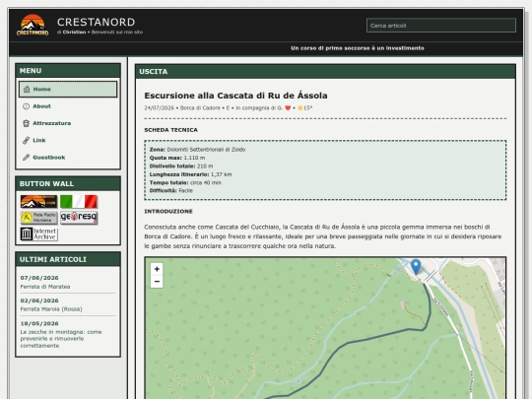This screenshot has height=399, width=532.
Task: Click the About info icon
Action: [x=27, y=106]
